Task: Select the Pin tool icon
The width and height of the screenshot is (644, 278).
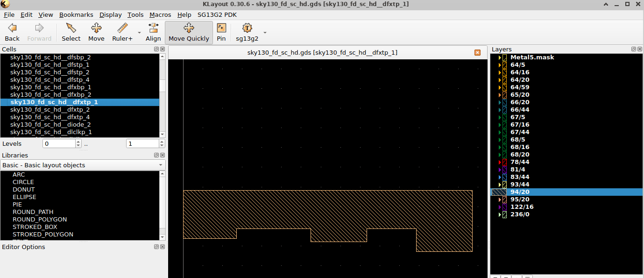Action: [x=221, y=28]
